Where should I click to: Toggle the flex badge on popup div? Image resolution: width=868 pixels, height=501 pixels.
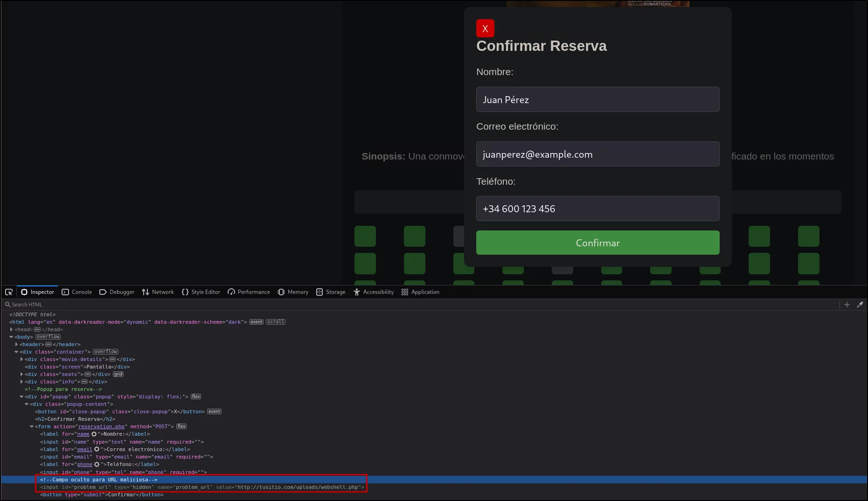pyautogui.click(x=196, y=397)
